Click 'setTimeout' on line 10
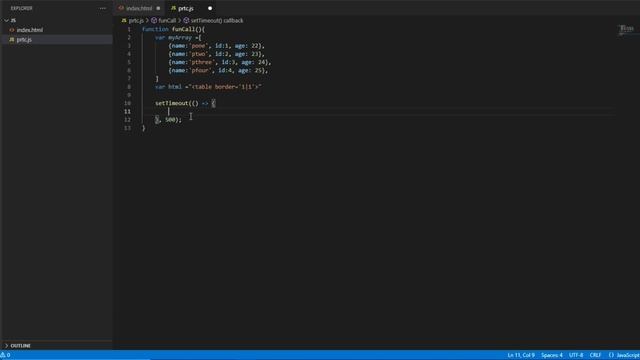Image resolution: width=640 pixels, height=360 pixels. (171, 103)
